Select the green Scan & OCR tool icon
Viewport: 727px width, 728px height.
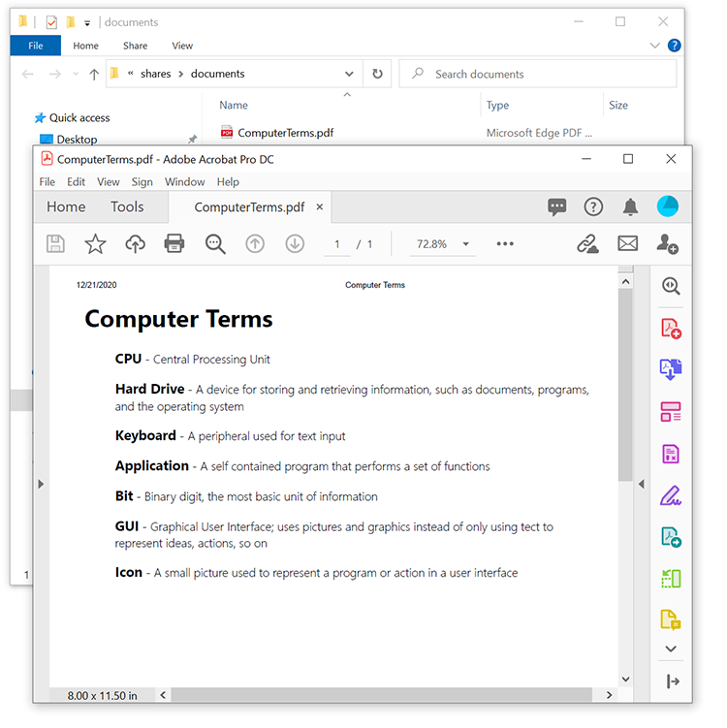coord(671,579)
